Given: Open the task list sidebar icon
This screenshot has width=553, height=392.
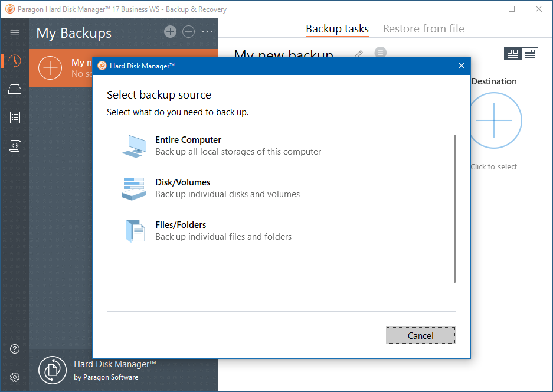Looking at the screenshot, I should (15, 117).
